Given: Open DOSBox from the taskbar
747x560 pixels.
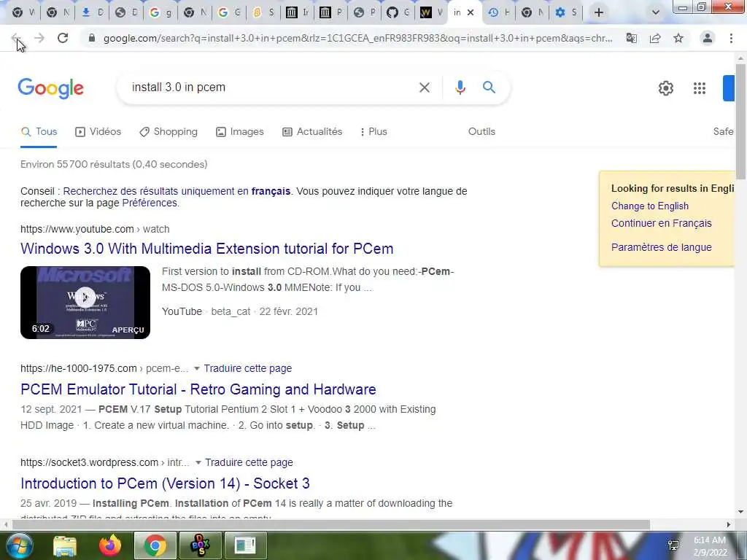Looking at the screenshot, I should (x=200, y=545).
